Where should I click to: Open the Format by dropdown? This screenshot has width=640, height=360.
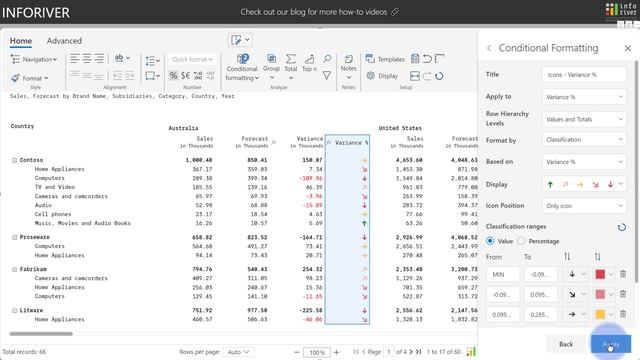click(584, 140)
